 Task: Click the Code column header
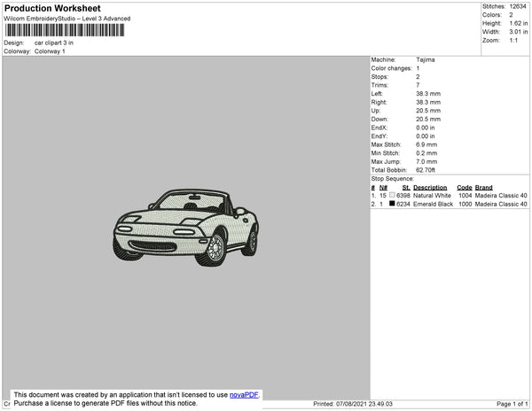[464, 187]
